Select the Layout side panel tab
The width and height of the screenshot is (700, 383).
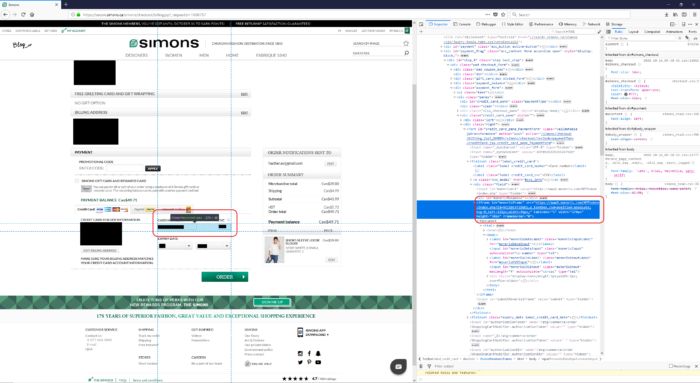pyautogui.click(x=633, y=32)
